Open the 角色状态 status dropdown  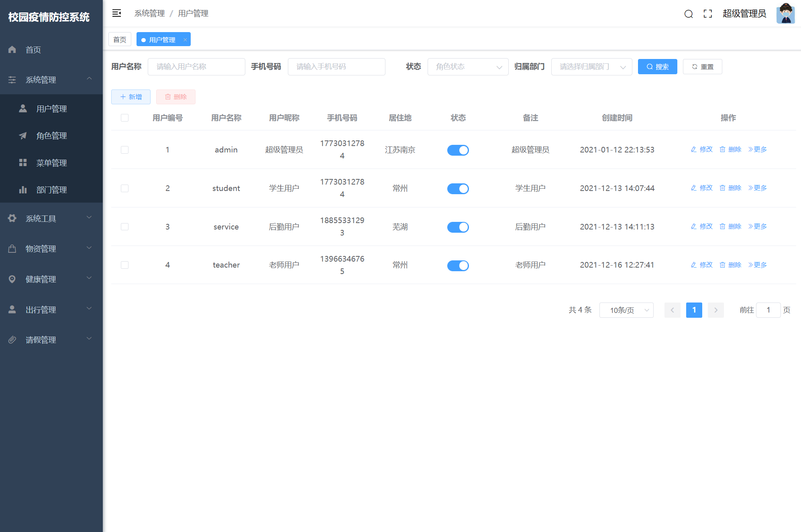(468, 67)
